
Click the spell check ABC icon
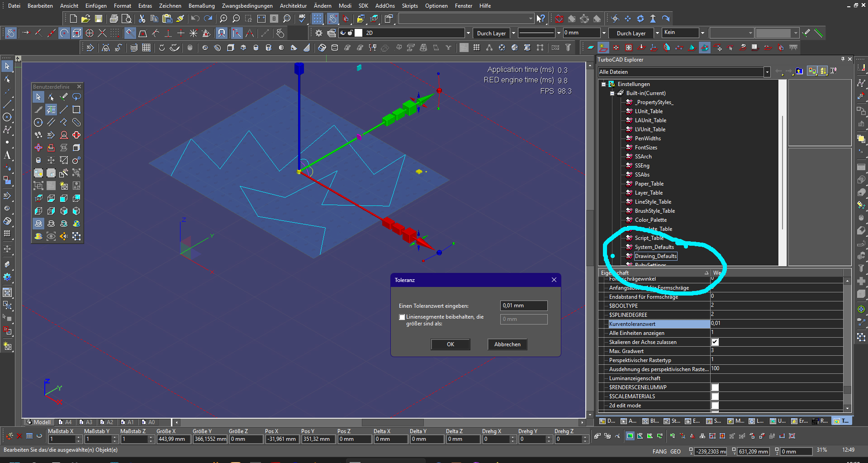pyautogui.click(x=302, y=19)
